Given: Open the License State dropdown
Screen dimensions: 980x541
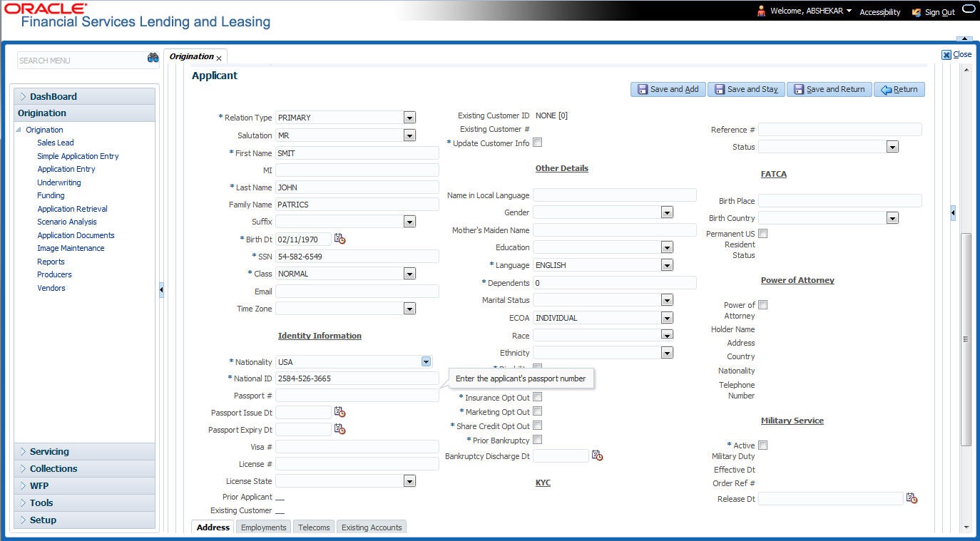Looking at the screenshot, I should 409,481.
